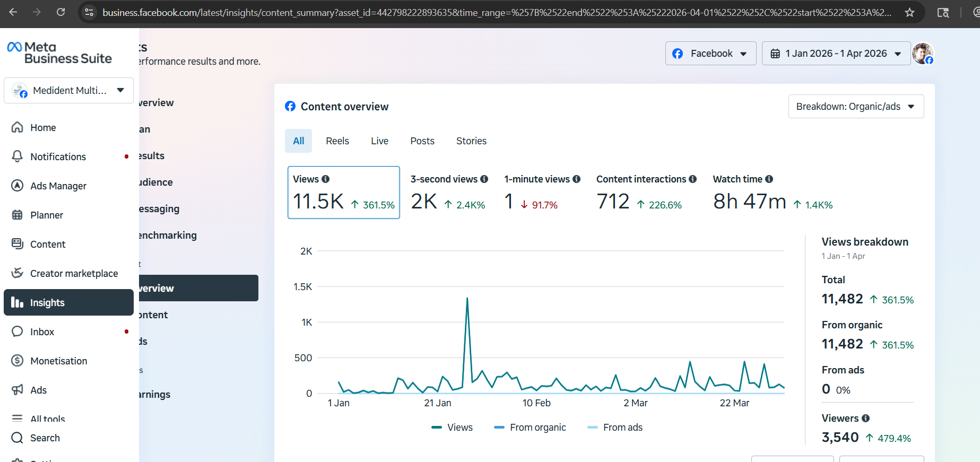
Task: Toggle the From ads legend entry
Action: coord(615,428)
